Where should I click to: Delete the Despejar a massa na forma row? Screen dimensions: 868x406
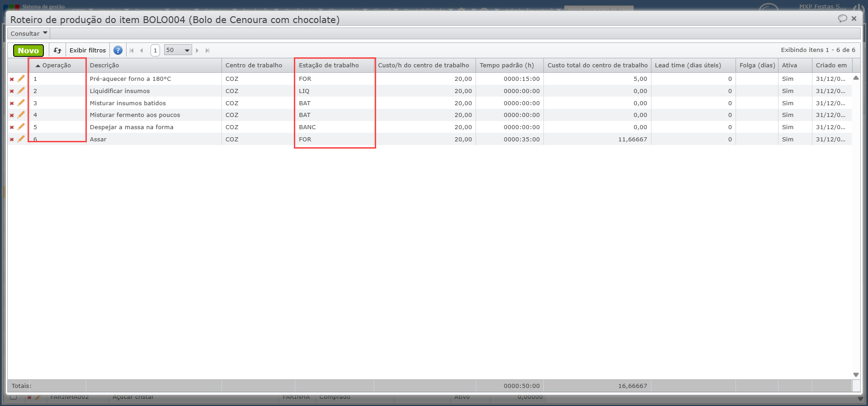tap(12, 127)
